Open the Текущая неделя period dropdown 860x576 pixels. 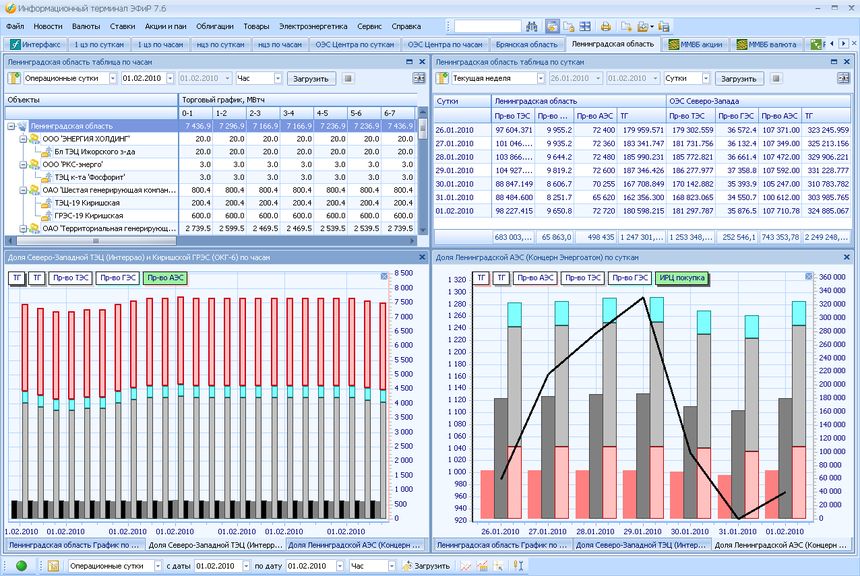click(x=538, y=77)
